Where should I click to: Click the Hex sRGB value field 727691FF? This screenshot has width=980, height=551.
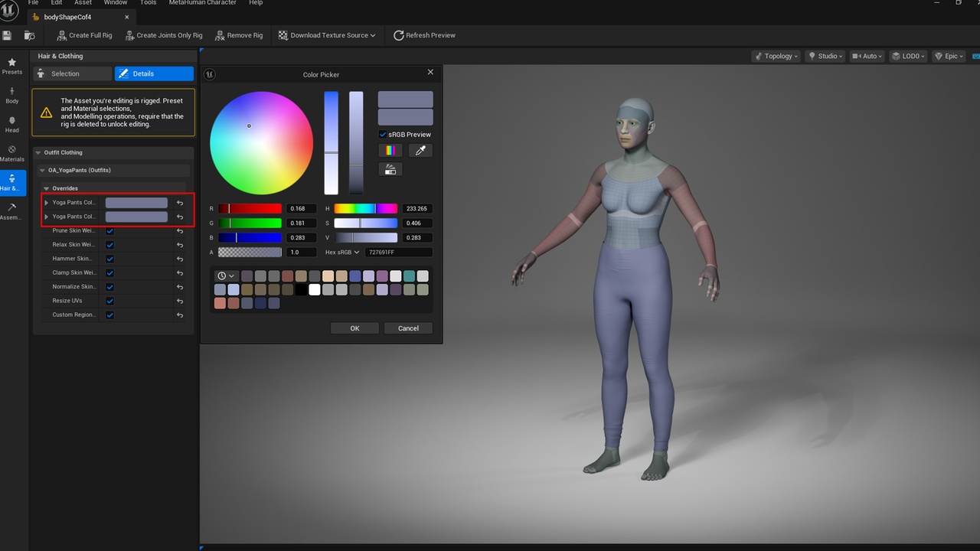pyautogui.click(x=398, y=252)
